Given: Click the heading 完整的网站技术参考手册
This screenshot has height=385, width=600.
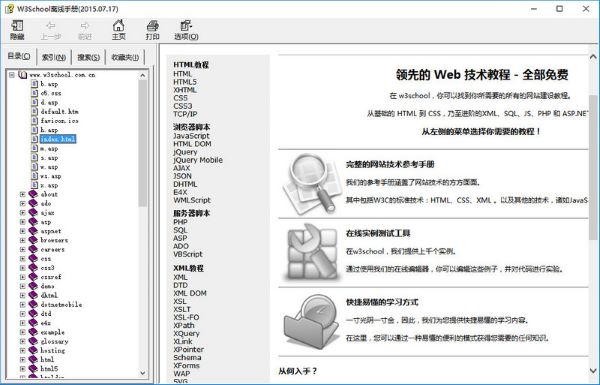Looking at the screenshot, I should coord(390,165).
